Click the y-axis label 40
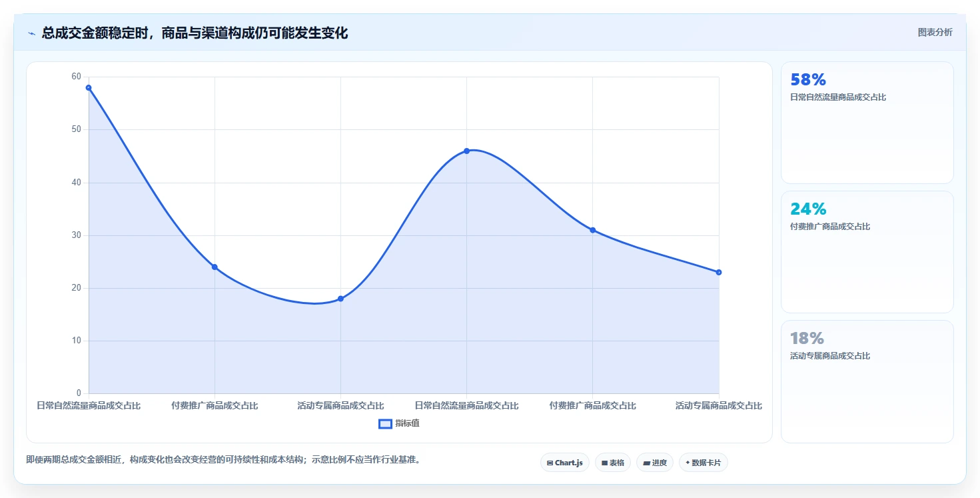The width and height of the screenshot is (980, 498). click(x=76, y=182)
